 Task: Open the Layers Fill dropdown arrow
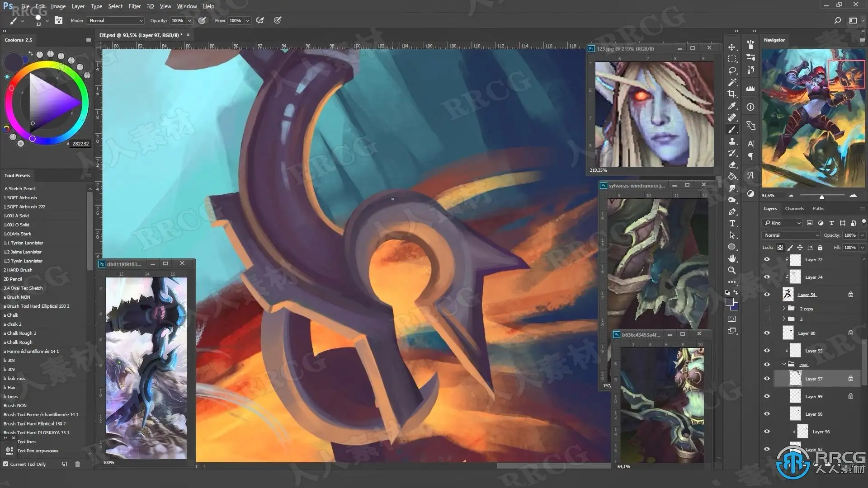pos(862,248)
